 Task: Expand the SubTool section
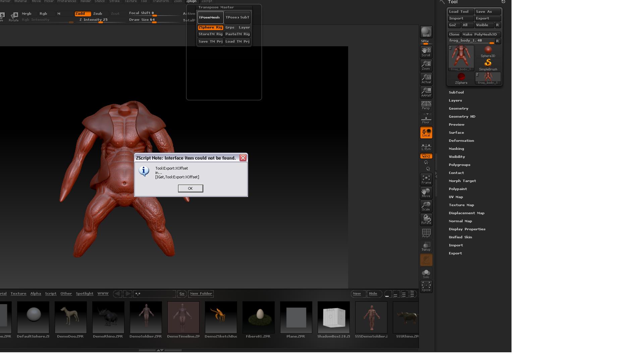point(456,92)
